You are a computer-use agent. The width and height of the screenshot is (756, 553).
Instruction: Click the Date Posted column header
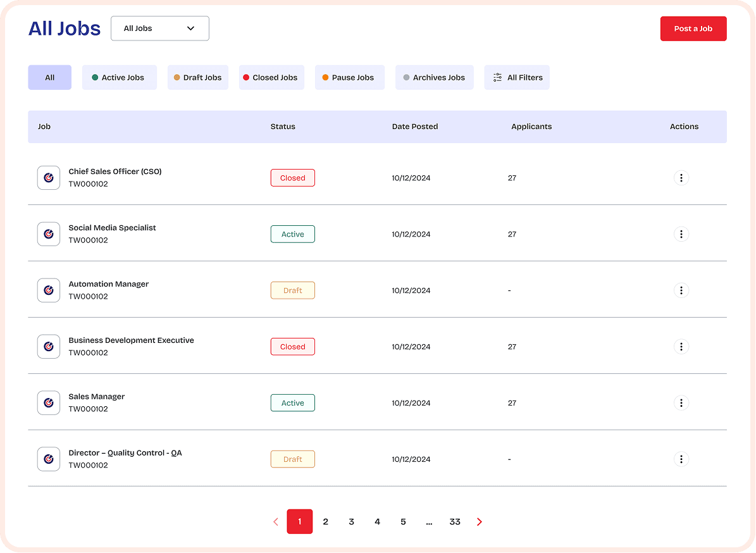pyautogui.click(x=414, y=127)
